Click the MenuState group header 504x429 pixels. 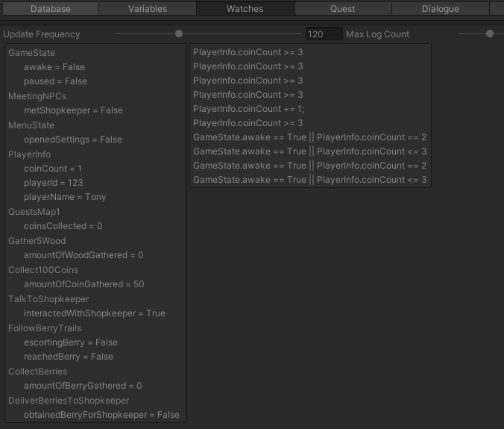click(31, 125)
